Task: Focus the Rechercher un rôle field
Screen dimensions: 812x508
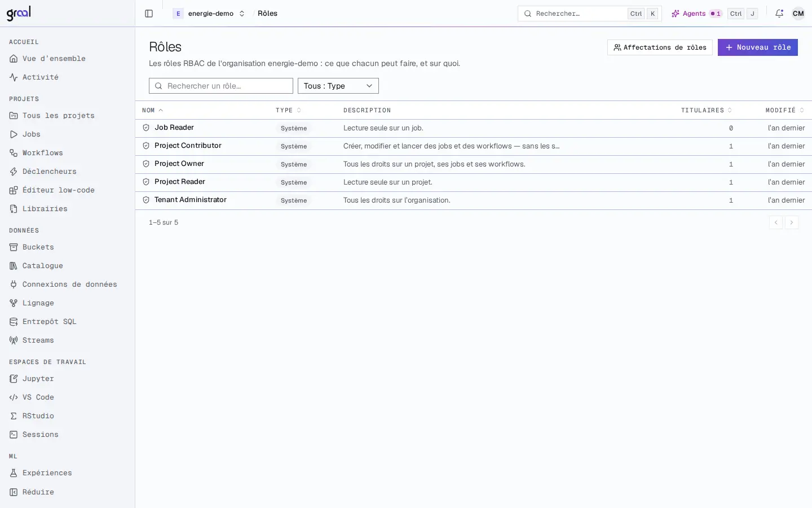Action: 221,86
